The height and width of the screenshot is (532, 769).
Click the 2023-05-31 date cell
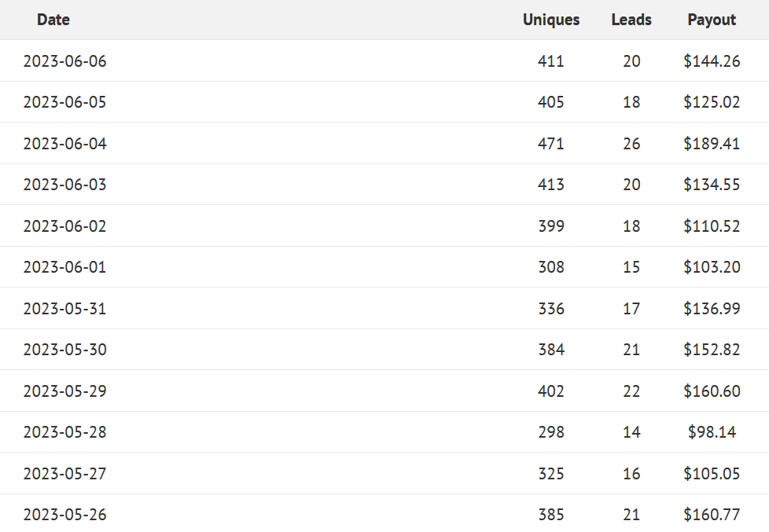pyautogui.click(x=64, y=309)
